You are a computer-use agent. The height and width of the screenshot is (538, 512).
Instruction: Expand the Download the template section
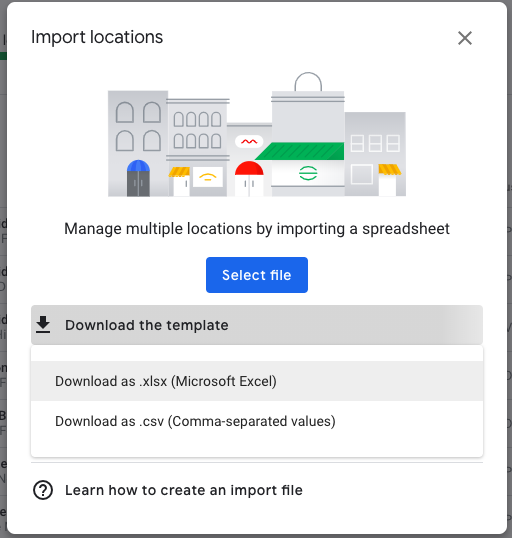(257, 325)
